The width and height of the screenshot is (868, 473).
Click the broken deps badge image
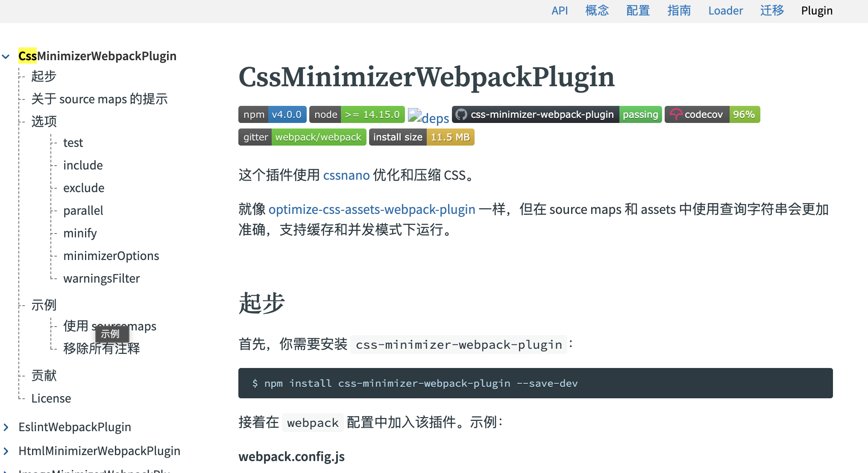[428, 117]
